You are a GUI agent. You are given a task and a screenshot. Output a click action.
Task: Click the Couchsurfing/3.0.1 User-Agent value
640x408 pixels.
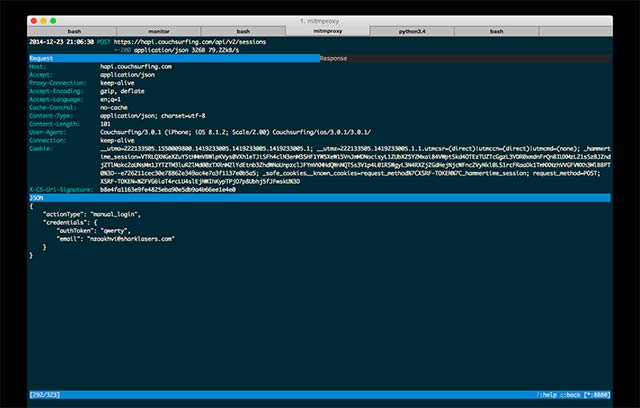(236, 132)
